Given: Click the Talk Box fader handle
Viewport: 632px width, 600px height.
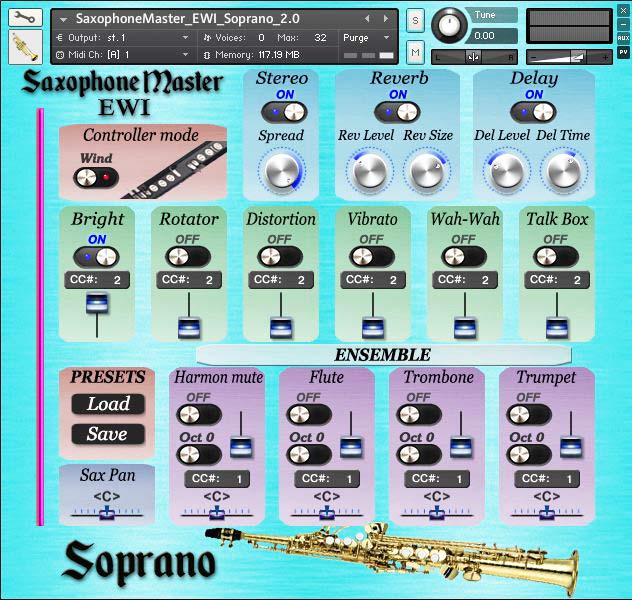Looking at the screenshot, I should pyautogui.click(x=557, y=328).
